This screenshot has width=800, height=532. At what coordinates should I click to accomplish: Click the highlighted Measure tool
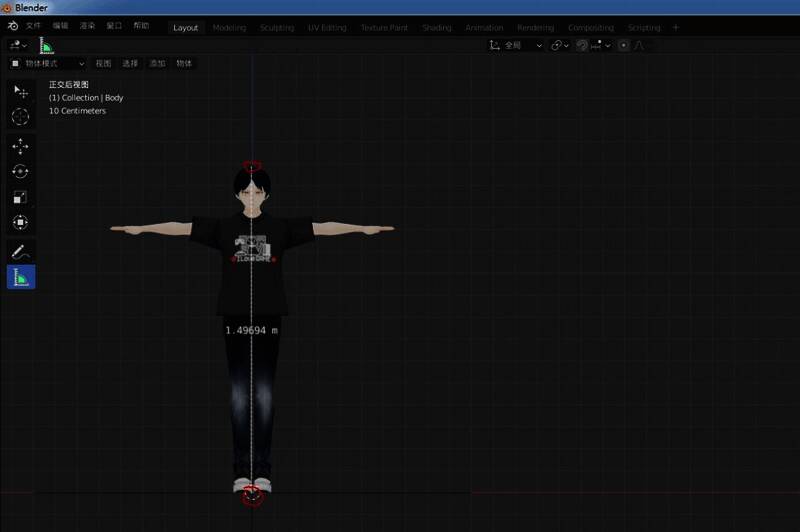tap(20, 277)
